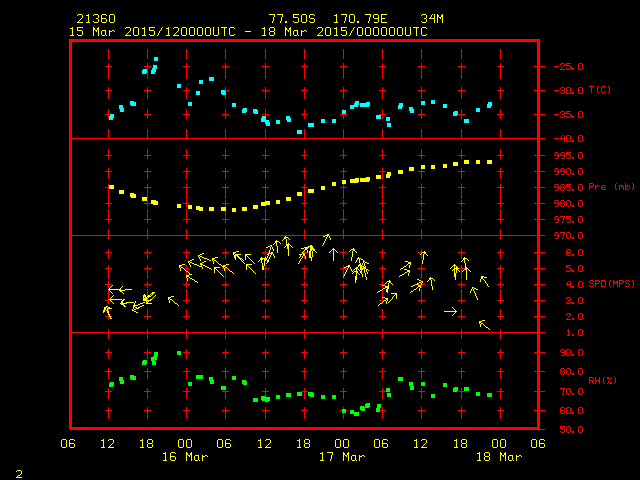Screen dimensions: 640x480
Task: Click the "50.0" humidity tick label
Action: click(x=571, y=430)
